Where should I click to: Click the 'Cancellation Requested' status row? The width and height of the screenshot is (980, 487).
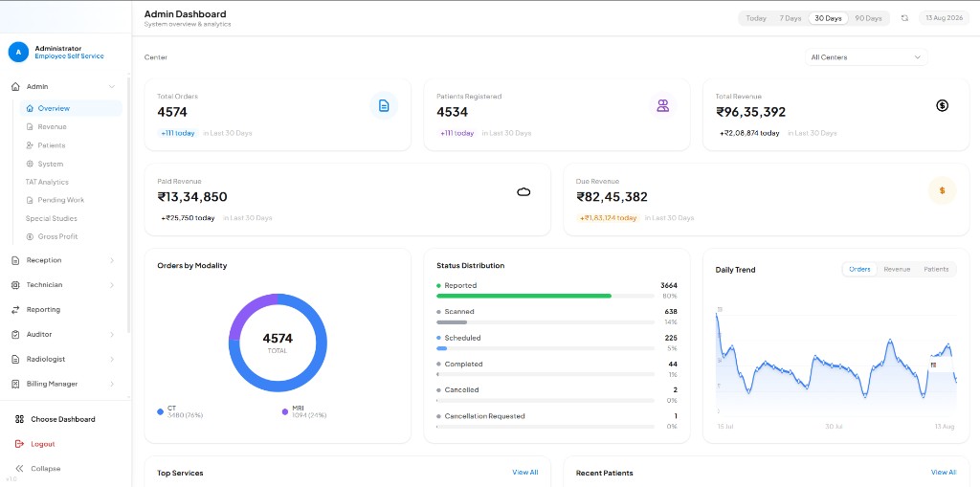pos(557,421)
